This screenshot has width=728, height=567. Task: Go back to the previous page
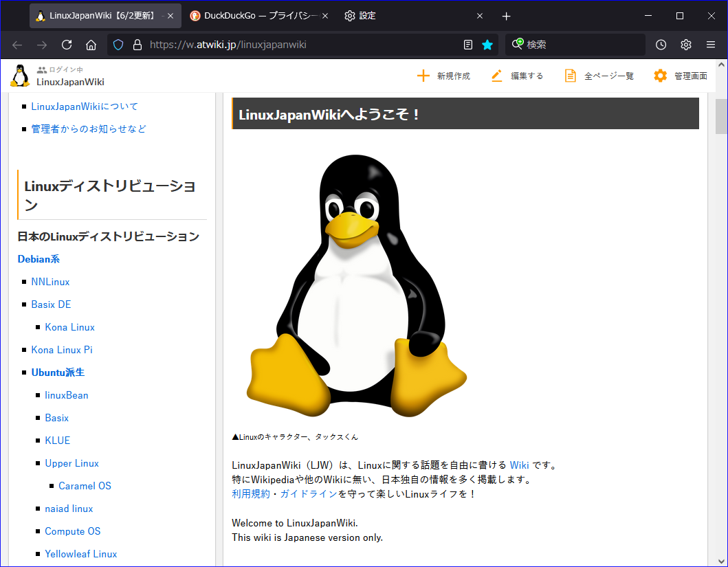17,45
